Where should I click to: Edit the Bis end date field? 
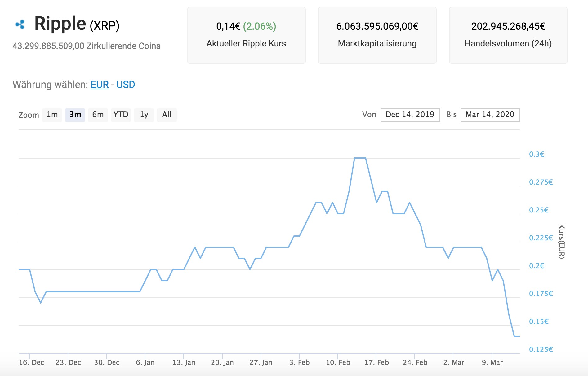(x=490, y=115)
